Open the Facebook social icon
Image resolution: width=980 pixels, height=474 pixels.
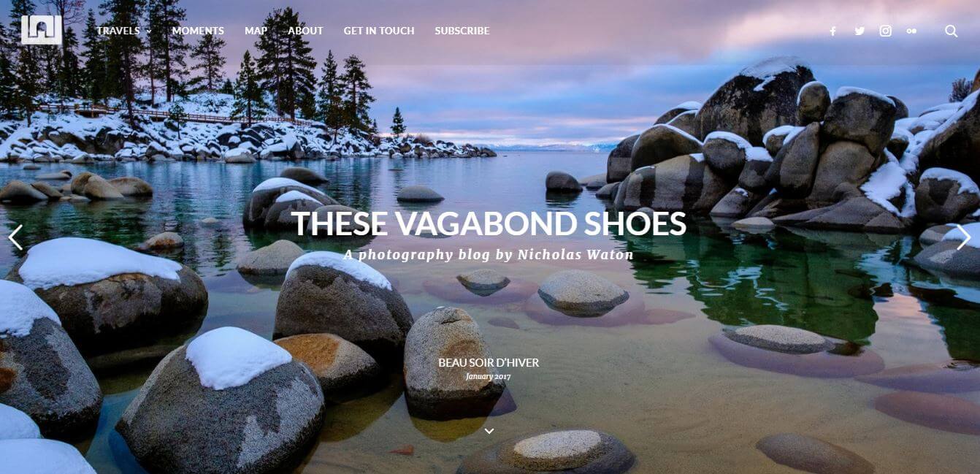click(832, 31)
